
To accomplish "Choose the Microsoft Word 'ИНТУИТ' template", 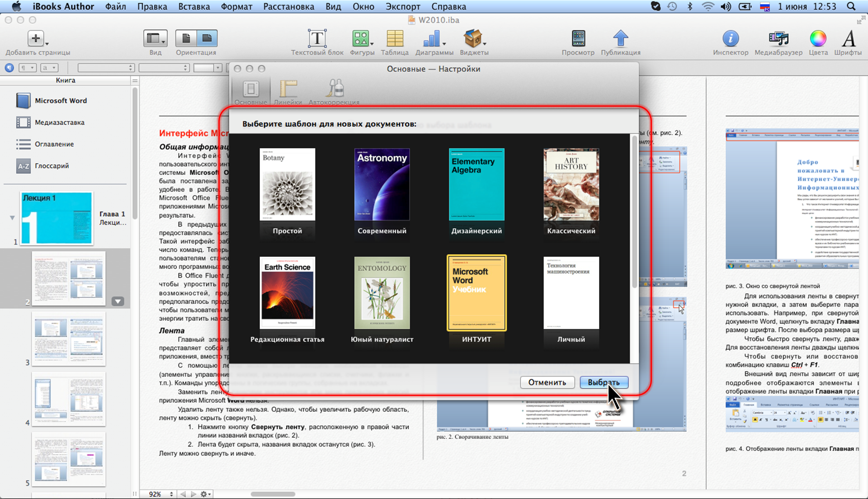I will [476, 292].
